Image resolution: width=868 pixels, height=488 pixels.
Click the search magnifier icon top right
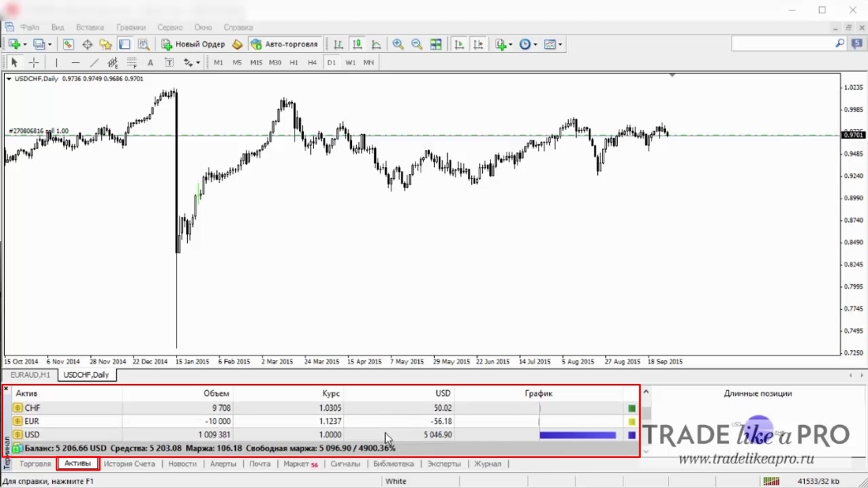pyautogui.click(x=840, y=43)
